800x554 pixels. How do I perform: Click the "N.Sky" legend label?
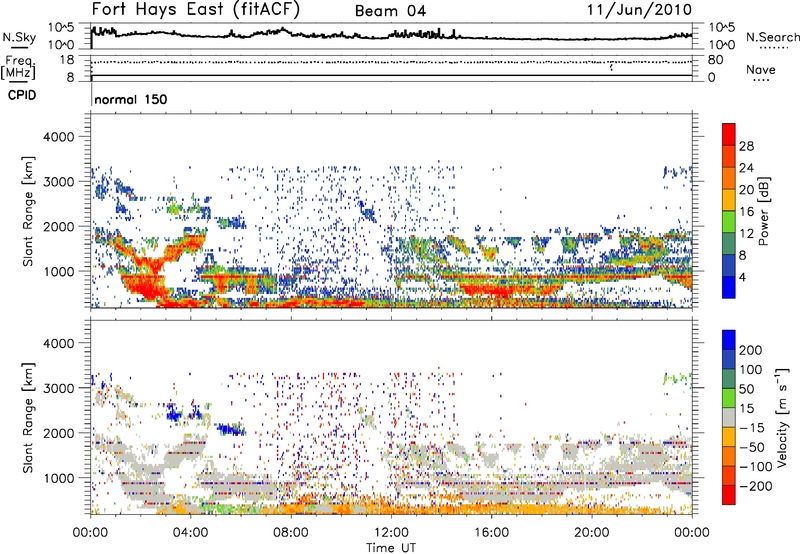pyautogui.click(x=19, y=37)
